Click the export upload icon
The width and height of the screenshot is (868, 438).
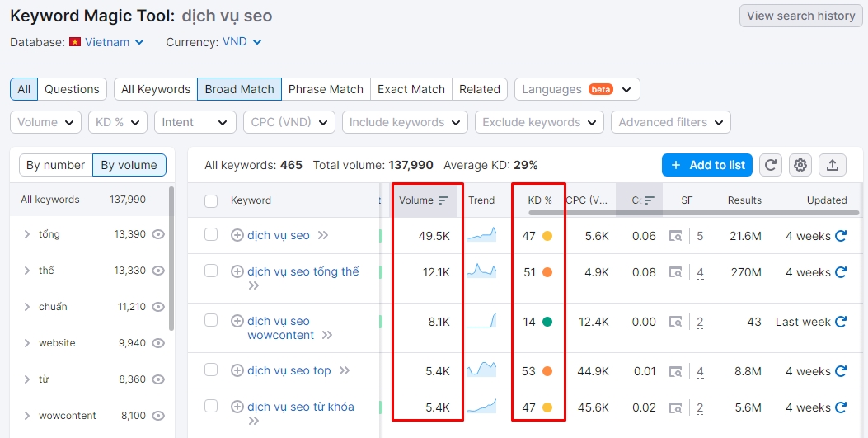[x=832, y=165]
